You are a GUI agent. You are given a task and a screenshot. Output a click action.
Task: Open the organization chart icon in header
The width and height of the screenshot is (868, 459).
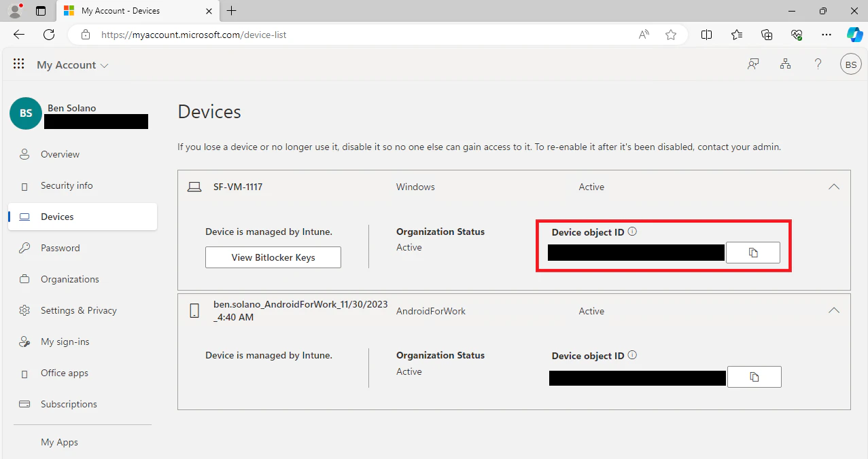click(x=786, y=65)
